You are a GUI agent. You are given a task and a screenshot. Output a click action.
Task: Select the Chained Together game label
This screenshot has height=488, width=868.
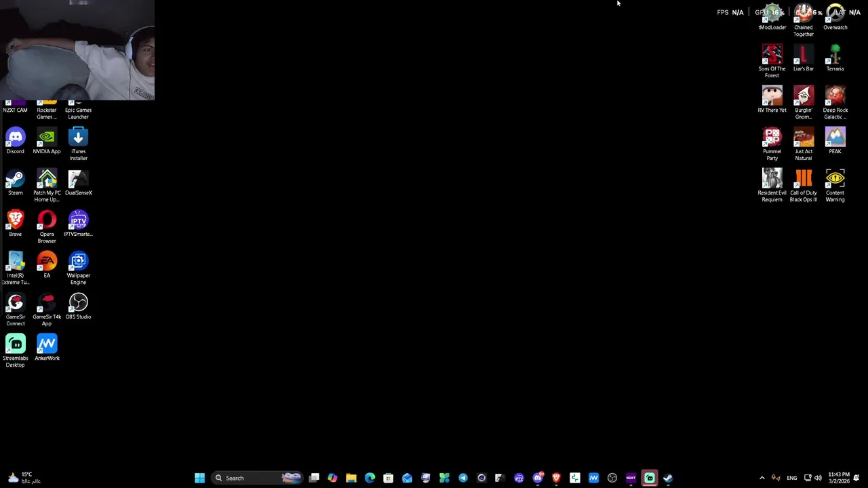(x=804, y=30)
